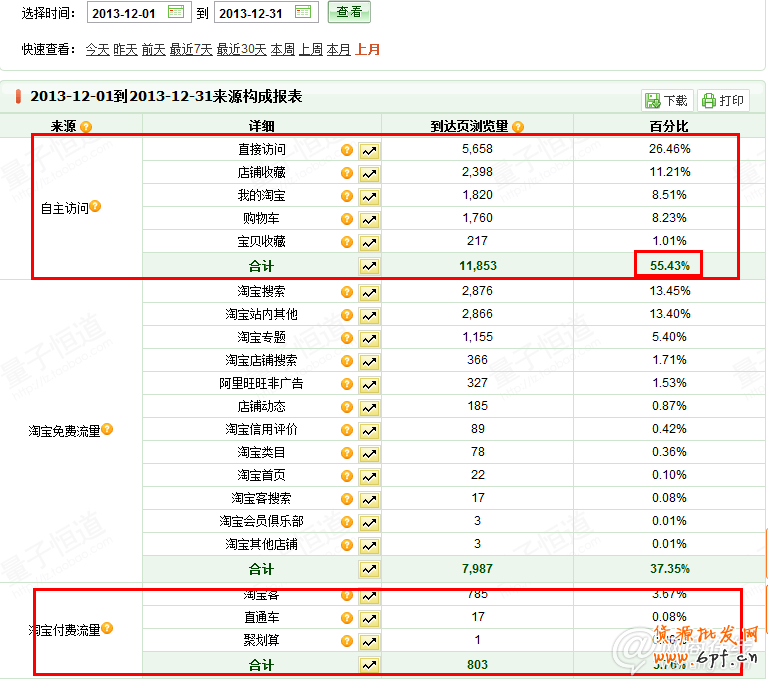Open the trend chart for 直通车
The image size is (768, 679).
[x=370, y=619]
